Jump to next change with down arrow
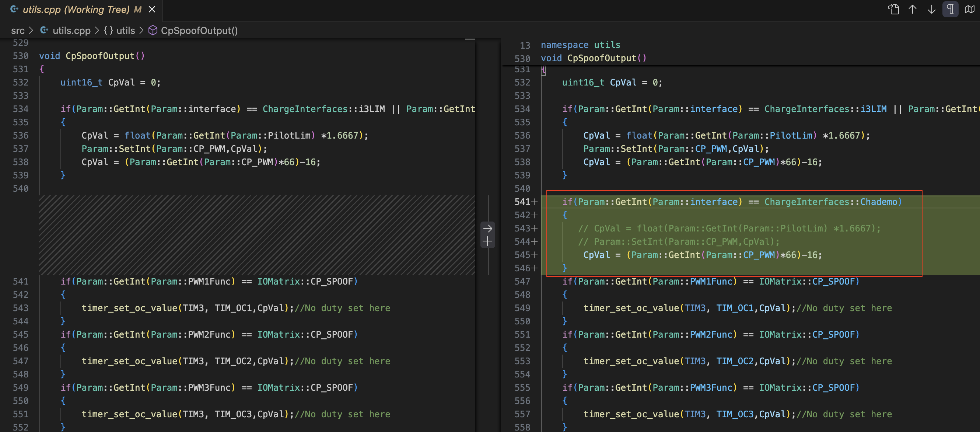980x432 pixels. pos(931,9)
